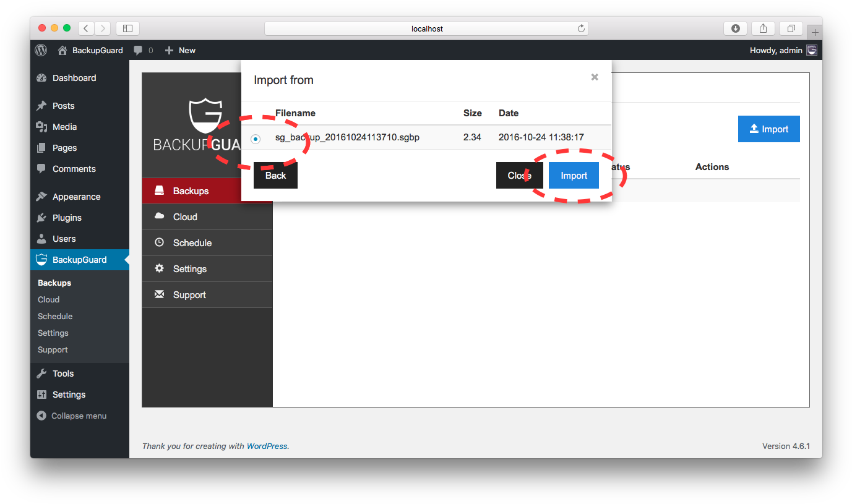Open the Media library menu item
This screenshot has height=504, width=852.
pyautogui.click(x=64, y=127)
